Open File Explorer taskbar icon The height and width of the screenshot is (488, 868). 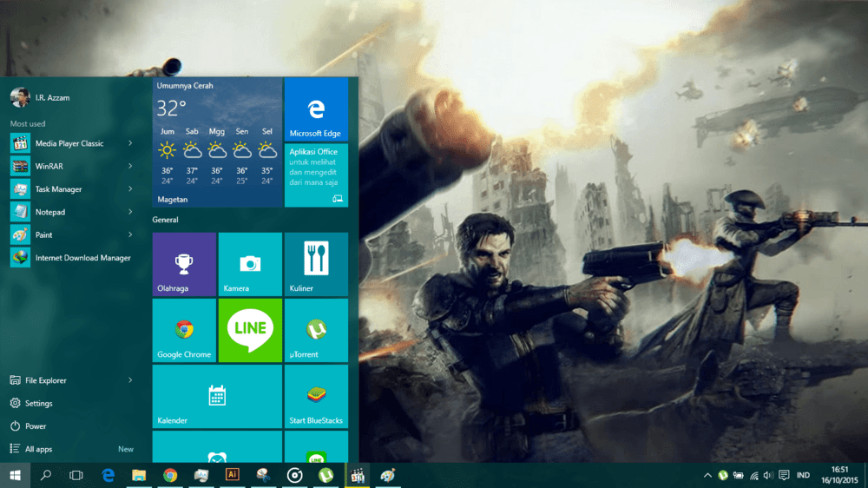click(138, 475)
